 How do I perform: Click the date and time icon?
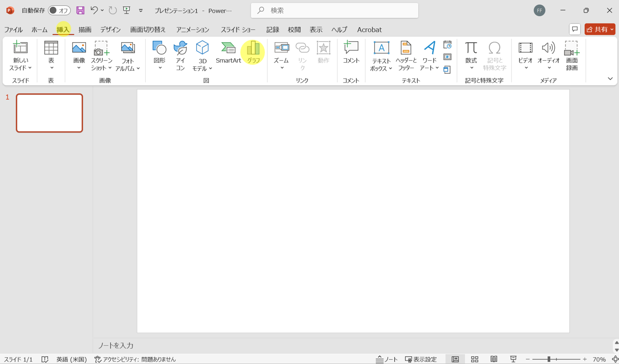coord(447,45)
